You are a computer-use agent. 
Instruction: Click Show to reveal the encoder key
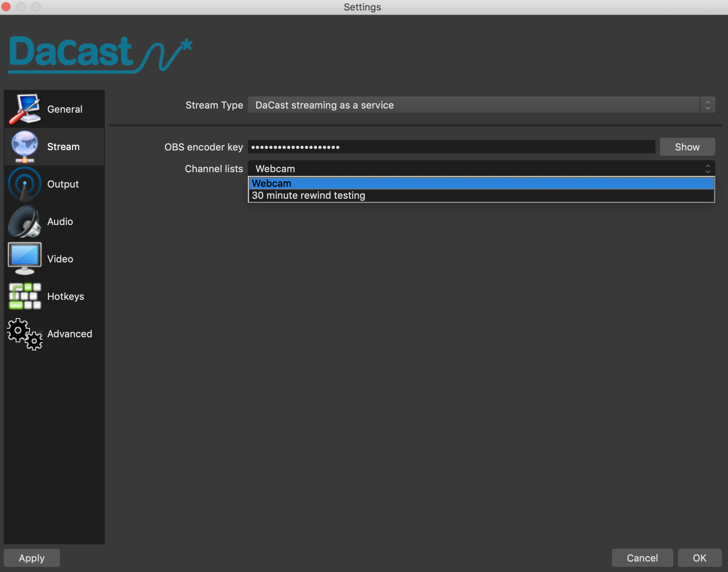click(687, 147)
